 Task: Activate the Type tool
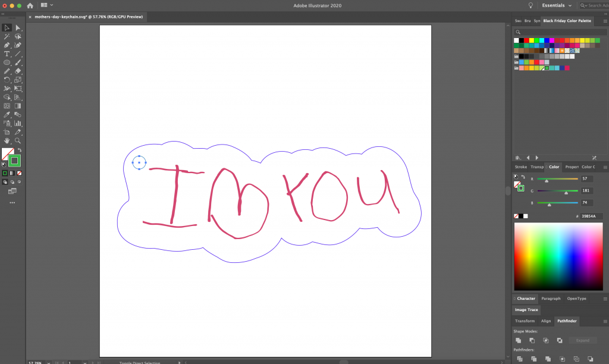coord(7,54)
